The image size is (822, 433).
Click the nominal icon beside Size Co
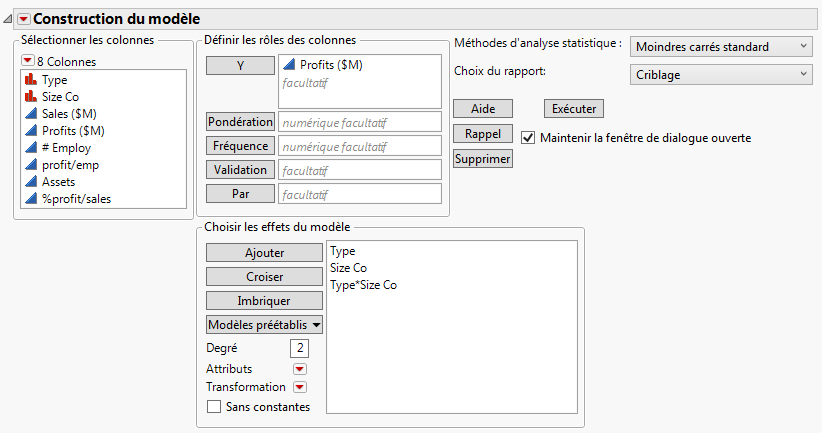[x=29, y=97]
